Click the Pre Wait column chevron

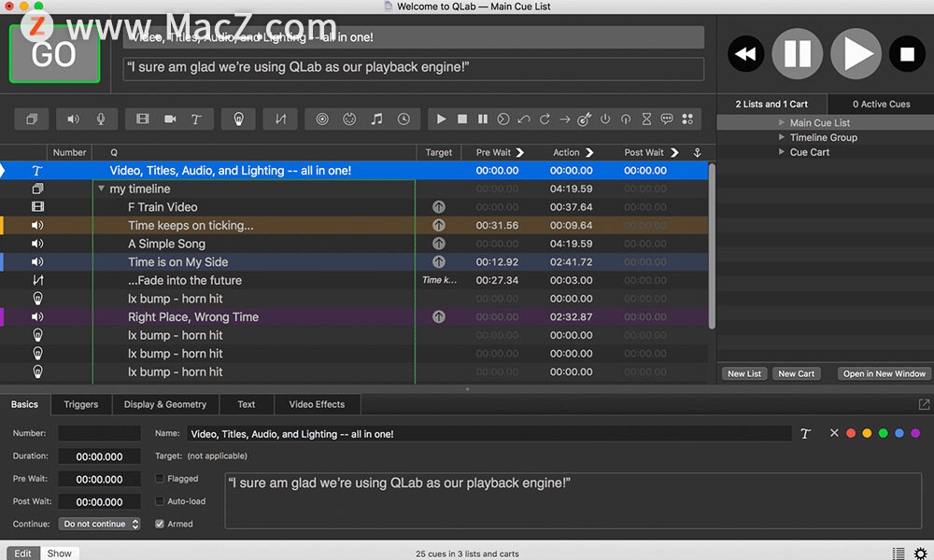point(520,152)
